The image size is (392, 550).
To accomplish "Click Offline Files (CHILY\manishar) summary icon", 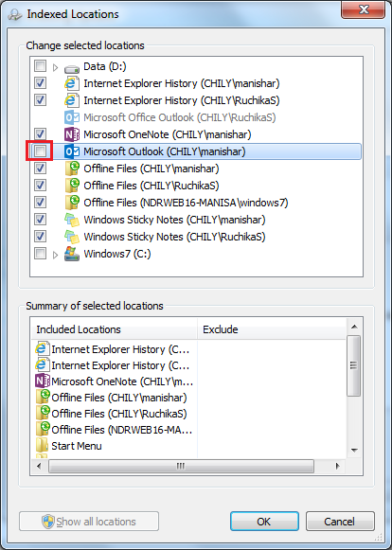I will click(44, 398).
